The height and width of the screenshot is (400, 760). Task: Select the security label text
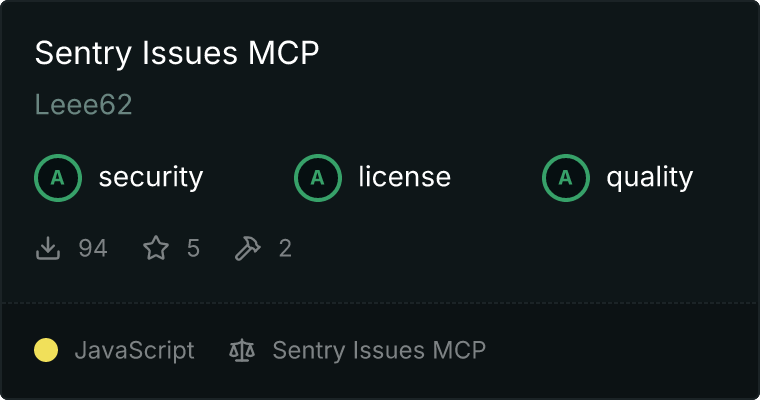(151, 177)
